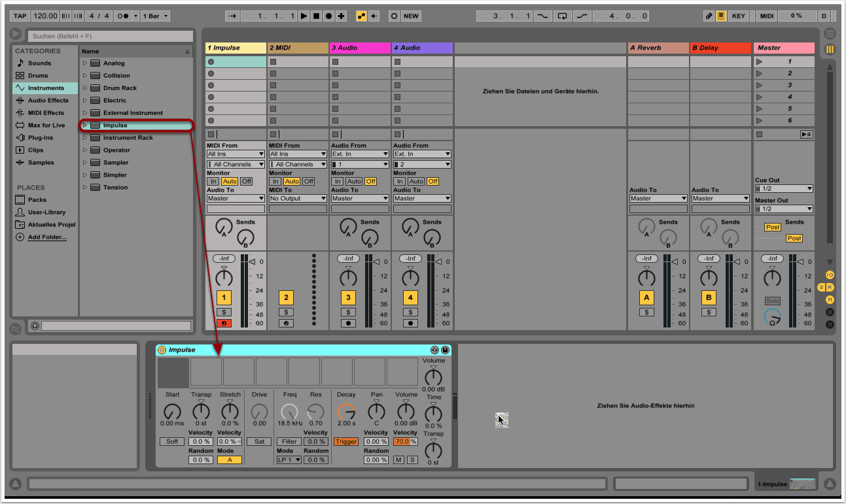Screen dimensions: 846x504
Task: Solo track 3 Audio
Action: tap(348, 312)
